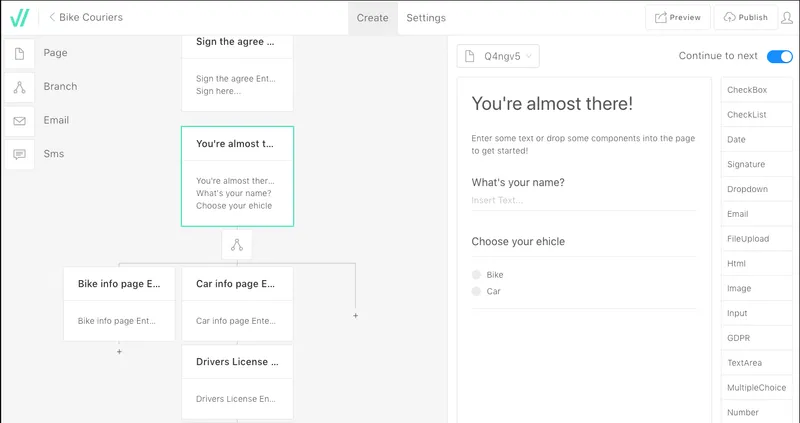Select the Bike radio option
Image resolution: width=800 pixels, height=423 pixels.
477,275
